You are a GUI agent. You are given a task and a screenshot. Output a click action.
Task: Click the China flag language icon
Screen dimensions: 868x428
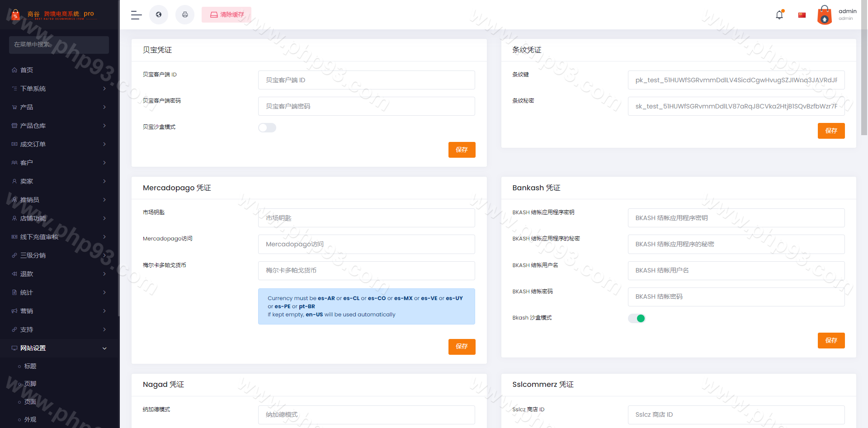[x=802, y=15]
